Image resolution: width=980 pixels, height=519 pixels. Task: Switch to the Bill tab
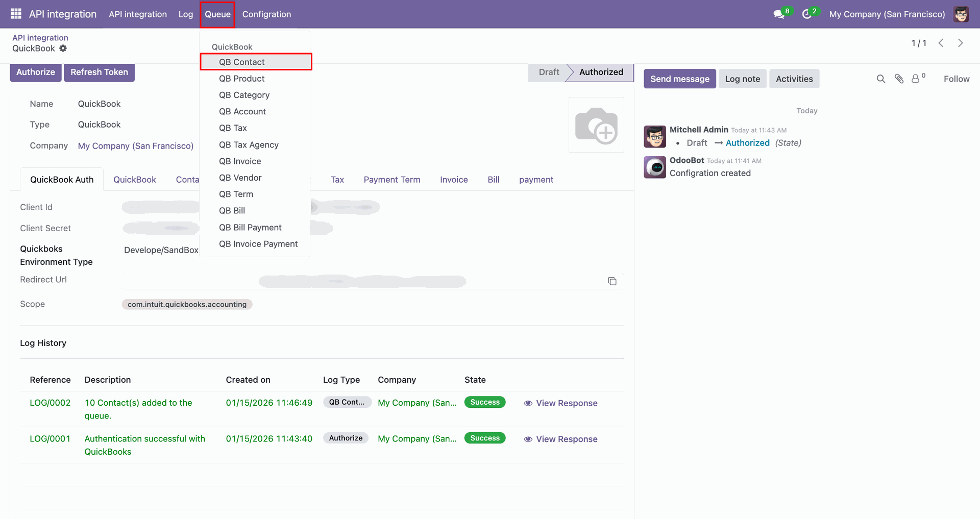pyautogui.click(x=494, y=180)
